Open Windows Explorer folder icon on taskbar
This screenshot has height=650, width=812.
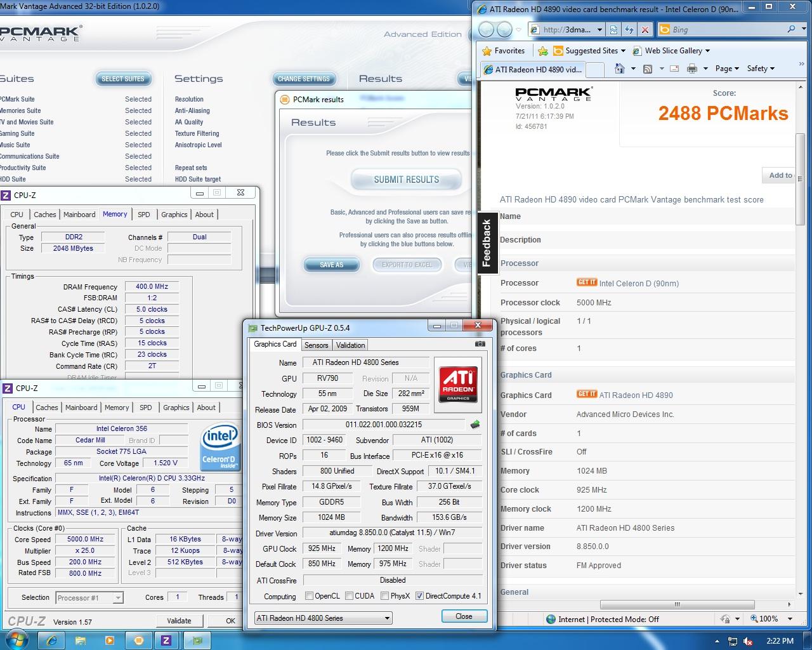pos(81,640)
